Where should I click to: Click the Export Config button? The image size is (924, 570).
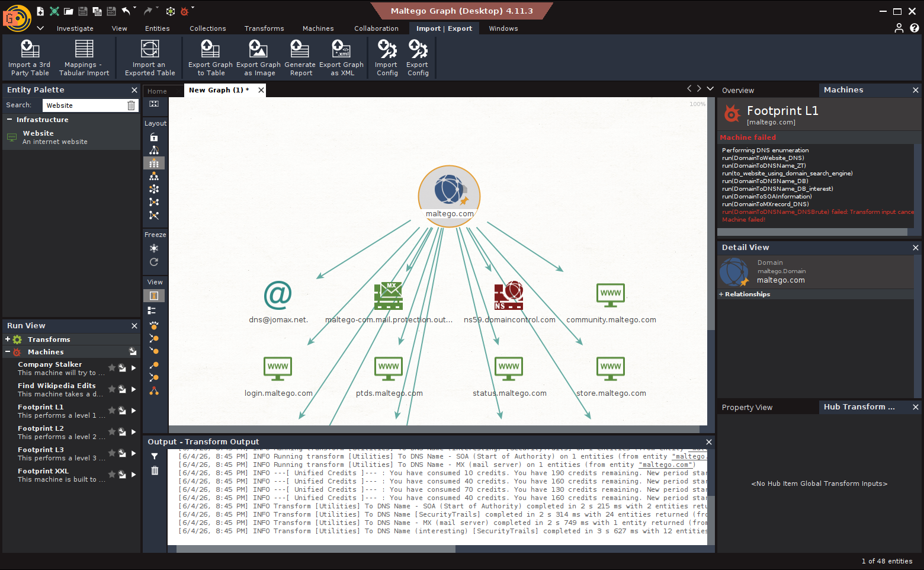(418, 57)
